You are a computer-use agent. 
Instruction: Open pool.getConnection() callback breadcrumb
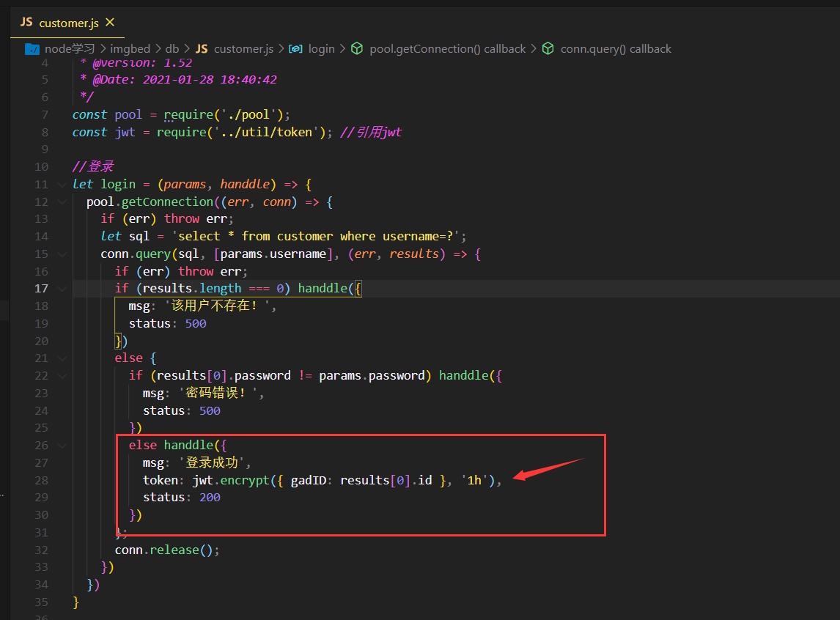pyautogui.click(x=448, y=48)
